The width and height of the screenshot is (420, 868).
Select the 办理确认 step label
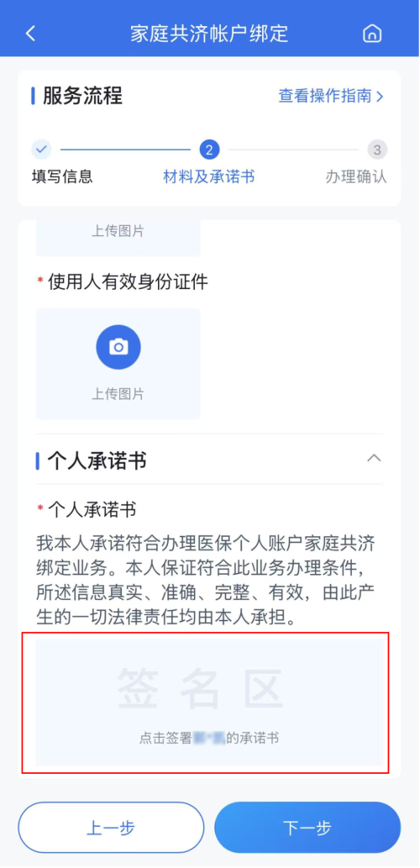356,176
